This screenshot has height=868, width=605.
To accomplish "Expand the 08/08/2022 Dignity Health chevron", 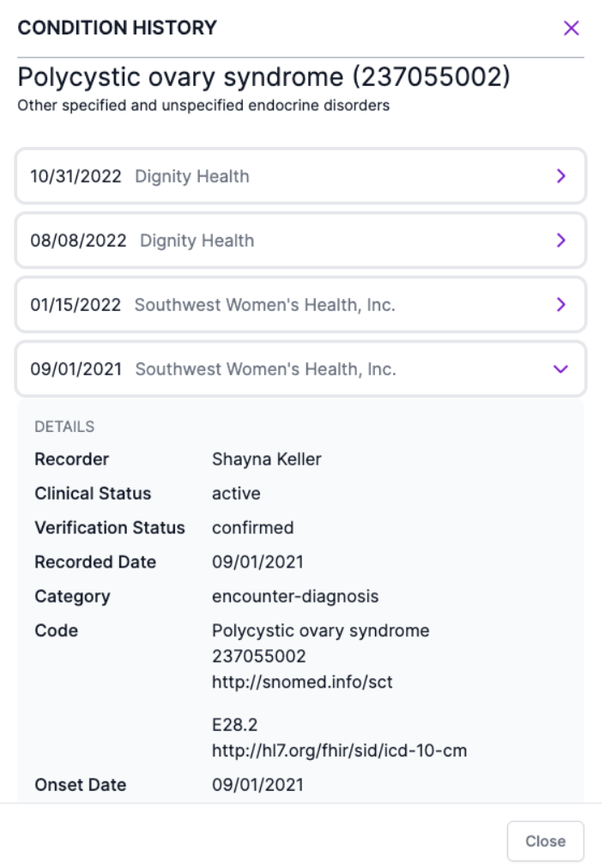I will point(561,240).
